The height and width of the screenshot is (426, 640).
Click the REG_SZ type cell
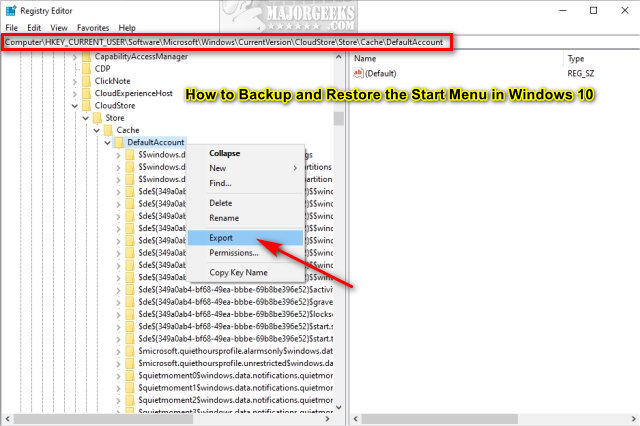(580, 73)
